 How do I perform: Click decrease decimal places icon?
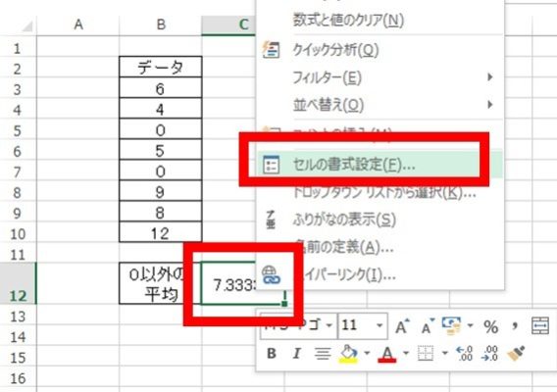[489, 354]
